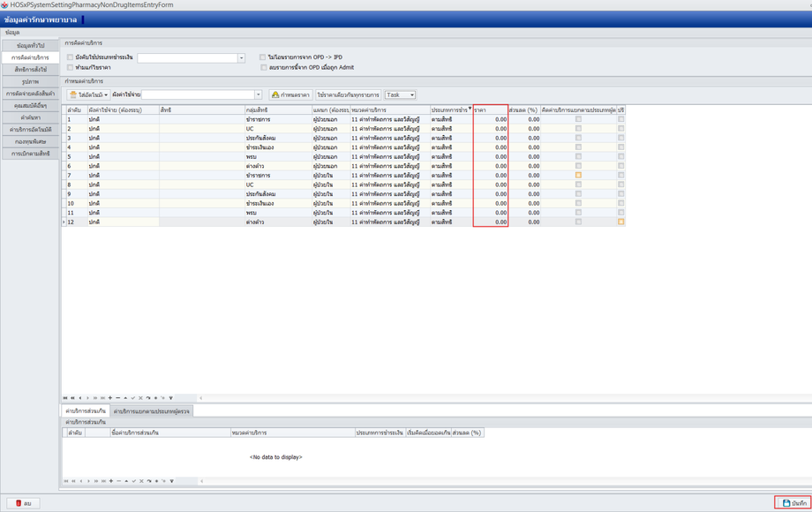
Task: Open ใส่อัตโนมัติ dropdown button
Action: [x=88, y=94]
